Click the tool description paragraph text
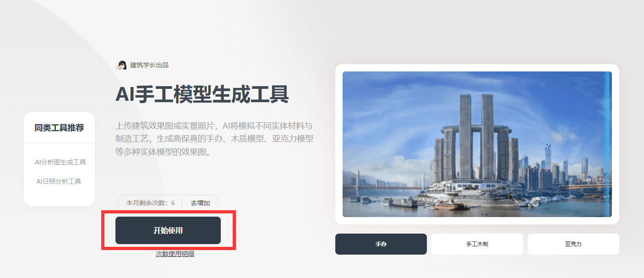The image size is (644, 278). 214,139
